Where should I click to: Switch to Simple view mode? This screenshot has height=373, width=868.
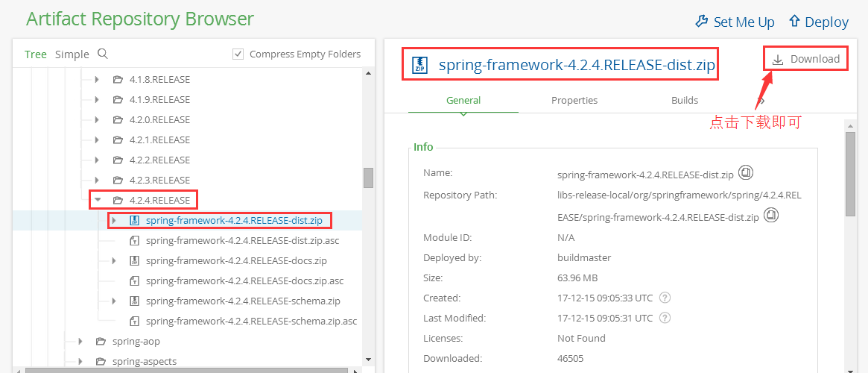(x=72, y=54)
